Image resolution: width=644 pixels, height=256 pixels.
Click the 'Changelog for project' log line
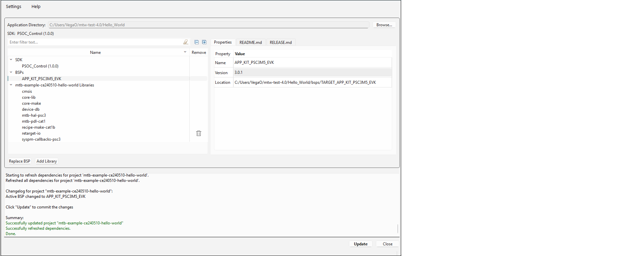(x=59, y=191)
